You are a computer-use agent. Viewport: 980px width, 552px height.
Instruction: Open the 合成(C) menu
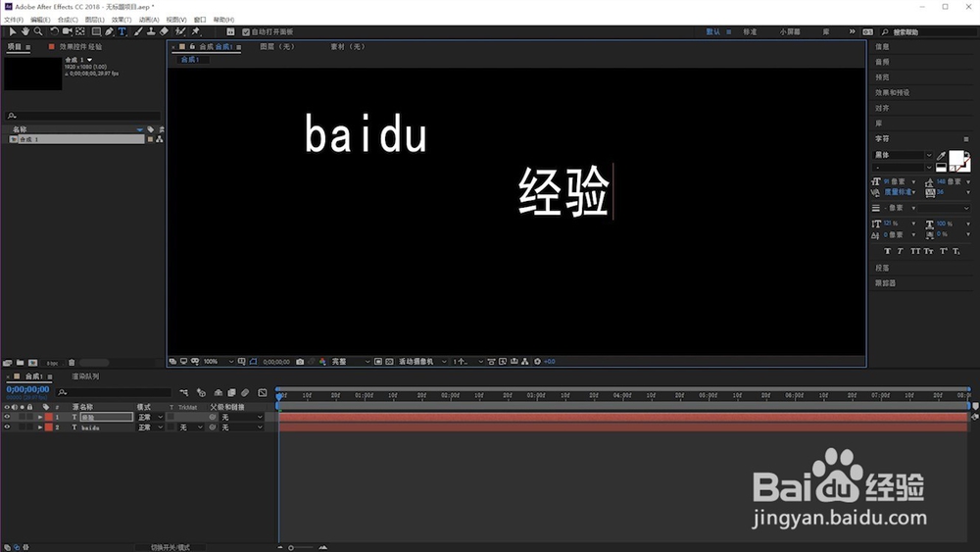[x=68, y=20]
